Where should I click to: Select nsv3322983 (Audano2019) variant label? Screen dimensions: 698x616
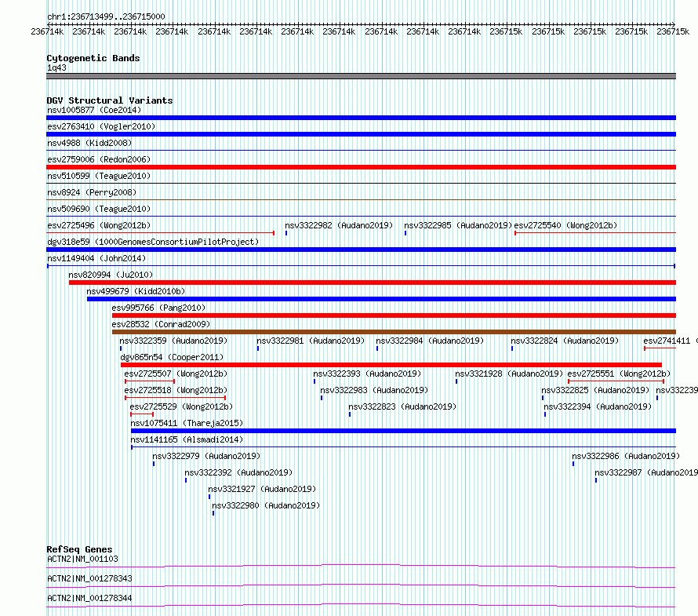point(374,390)
